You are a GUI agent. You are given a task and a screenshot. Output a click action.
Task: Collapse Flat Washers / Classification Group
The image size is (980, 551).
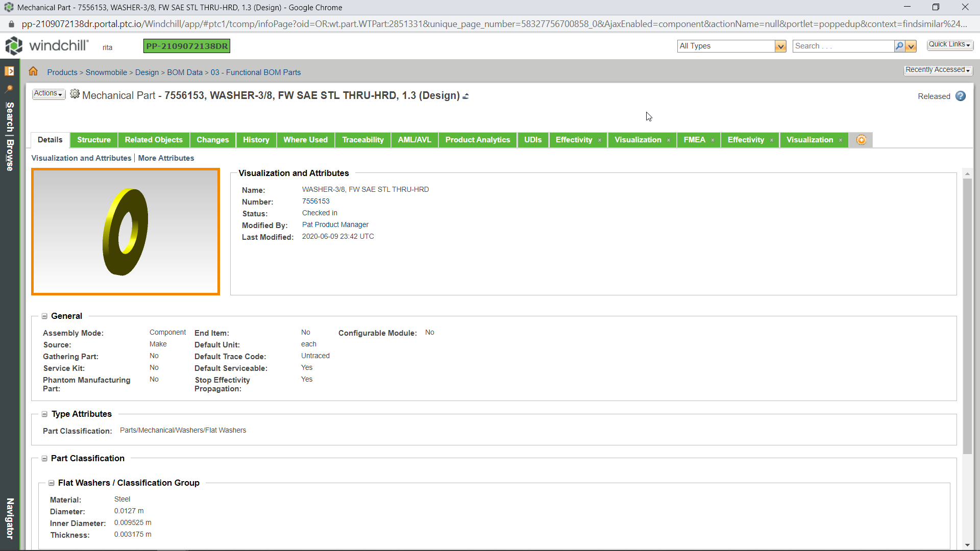tap(52, 483)
